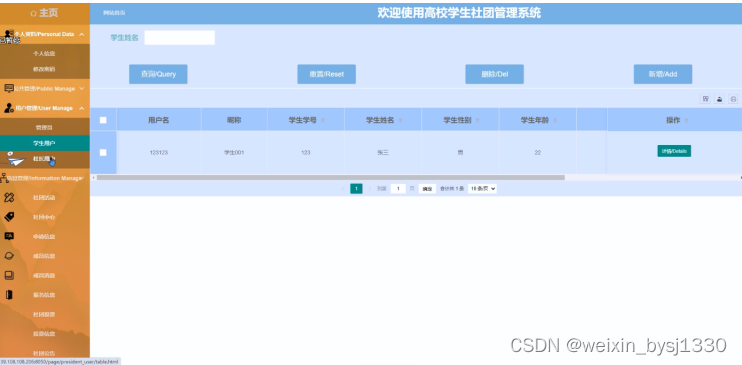Screen dimensions: 742x365
Task: Click the paper plane icon in sidebar
Action: (16, 161)
